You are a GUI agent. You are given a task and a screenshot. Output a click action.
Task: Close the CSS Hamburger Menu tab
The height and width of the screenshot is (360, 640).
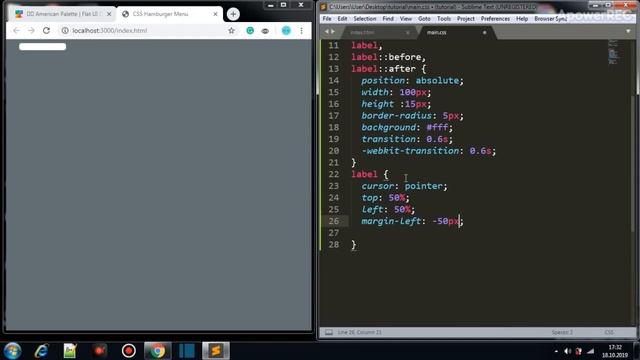coord(216,14)
